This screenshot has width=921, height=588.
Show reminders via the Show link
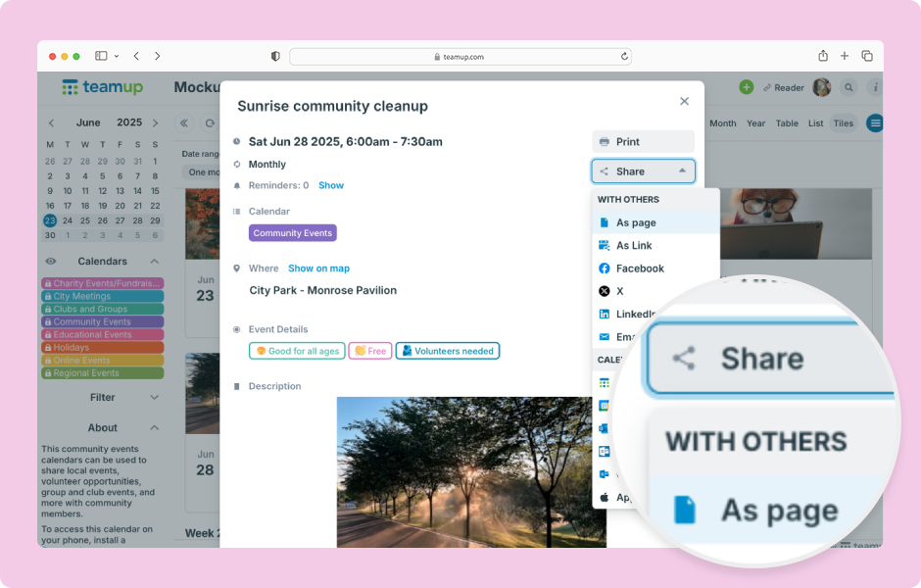click(331, 185)
